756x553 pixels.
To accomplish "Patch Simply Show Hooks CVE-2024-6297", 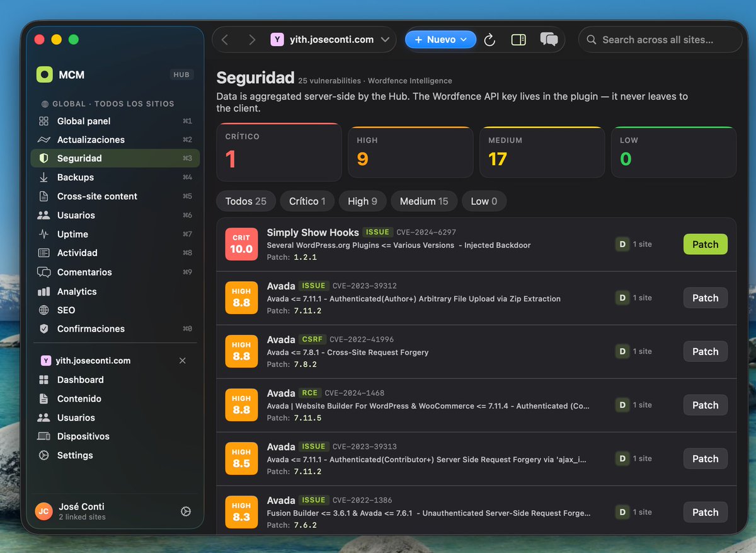I will coord(706,245).
